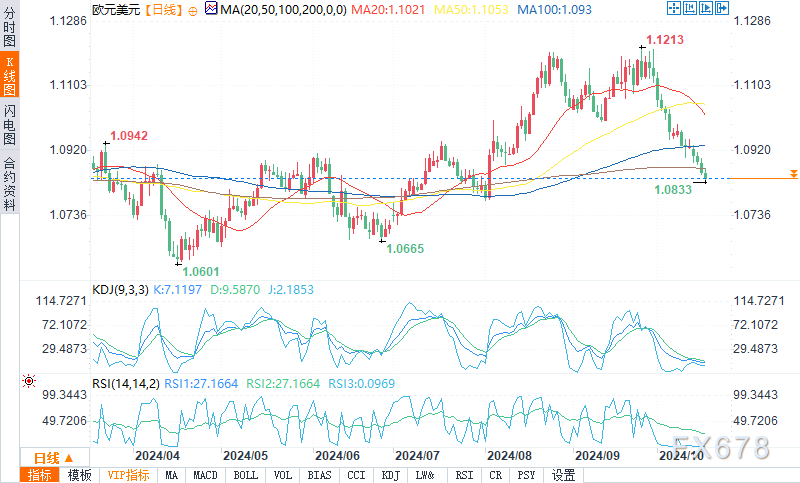Activate the crosshair cursor icon
Viewport: 800px width, 483px height.
coord(673,8)
